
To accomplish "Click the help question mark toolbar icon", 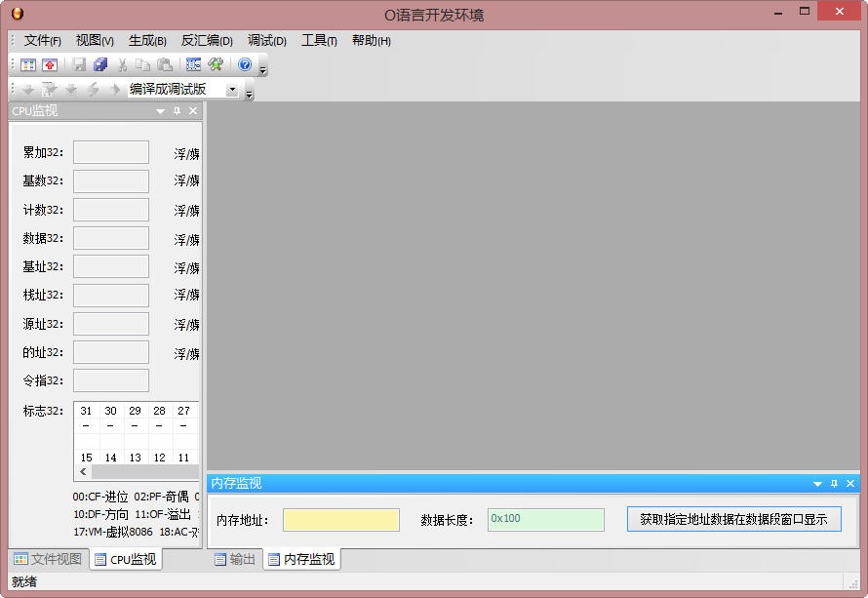I will point(244,64).
